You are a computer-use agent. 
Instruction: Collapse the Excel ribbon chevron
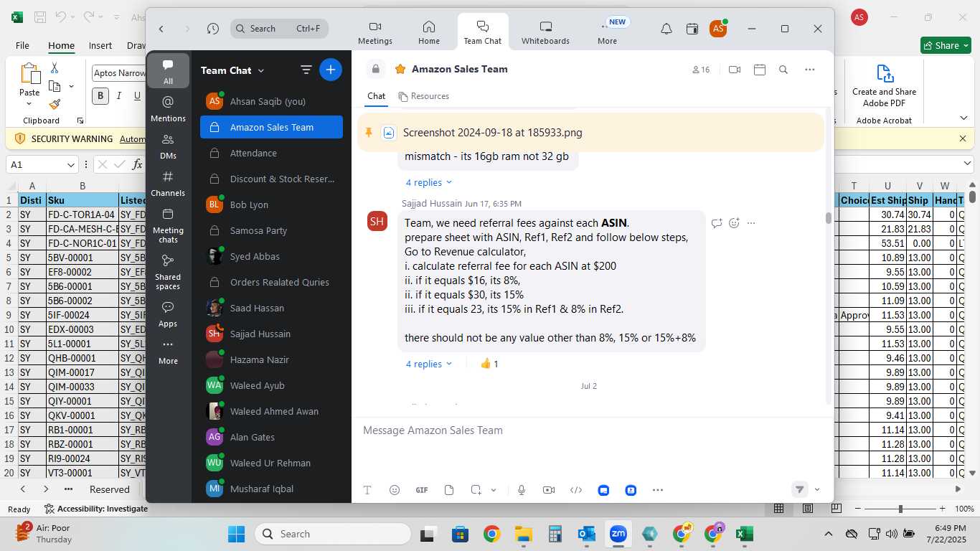[963, 118]
